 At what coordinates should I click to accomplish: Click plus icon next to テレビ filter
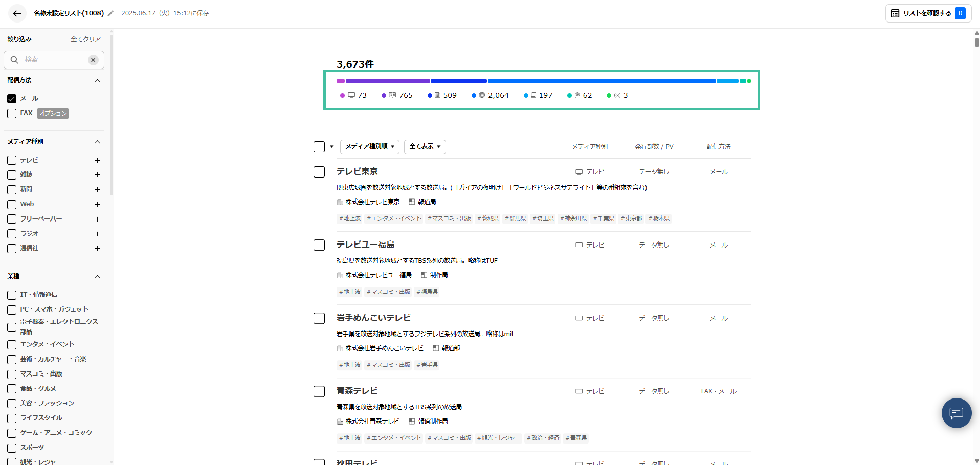(x=97, y=160)
